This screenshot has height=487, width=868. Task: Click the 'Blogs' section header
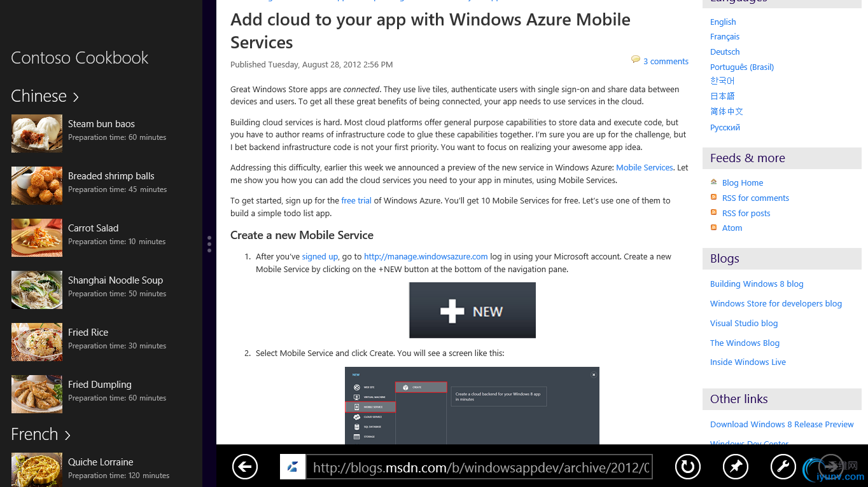click(782, 259)
